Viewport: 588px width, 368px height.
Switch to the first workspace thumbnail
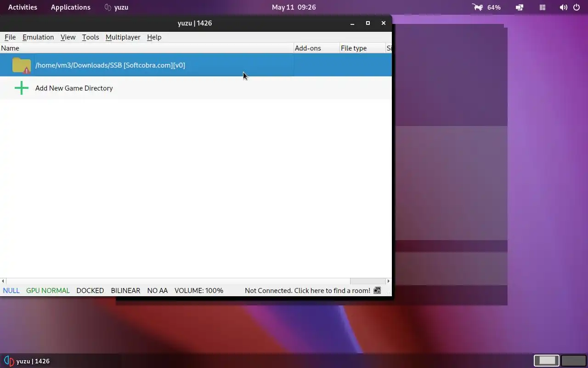click(x=547, y=361)
